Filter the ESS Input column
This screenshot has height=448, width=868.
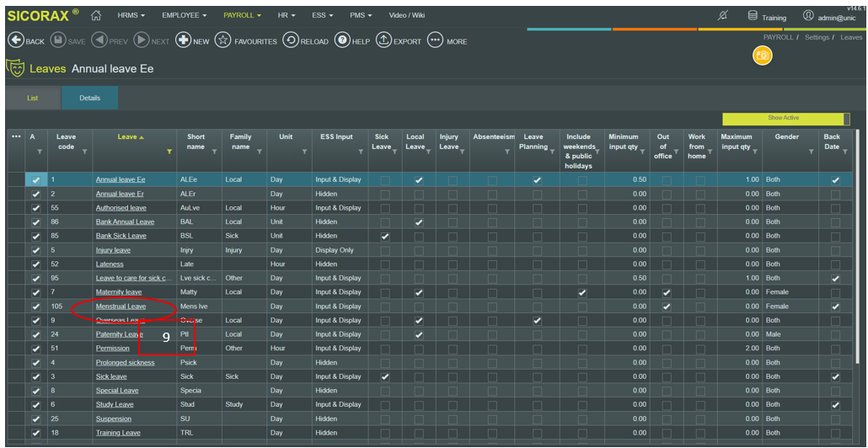pos(361,152)
